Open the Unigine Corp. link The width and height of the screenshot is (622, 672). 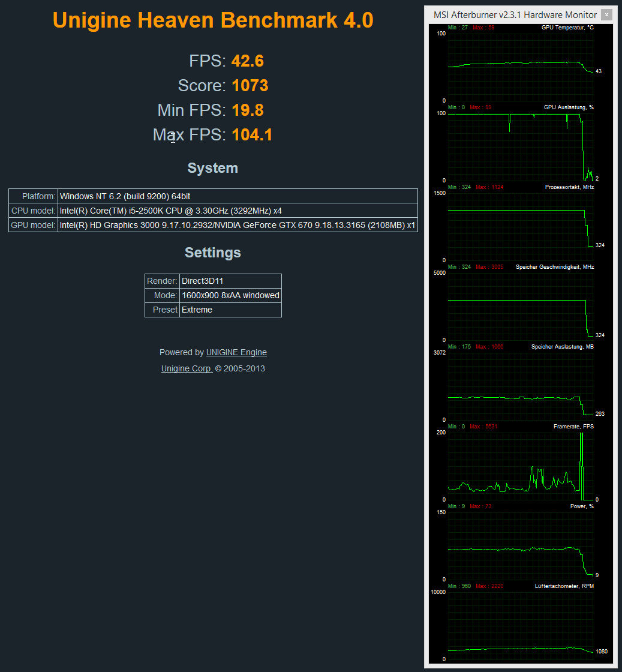pos(187,368)
